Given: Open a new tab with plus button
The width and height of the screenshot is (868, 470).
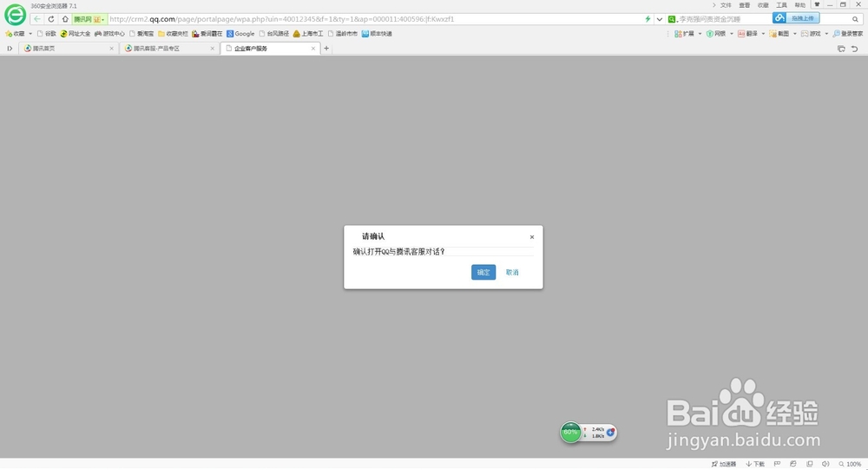Looking at the screenshot, I should coord(326,49).
